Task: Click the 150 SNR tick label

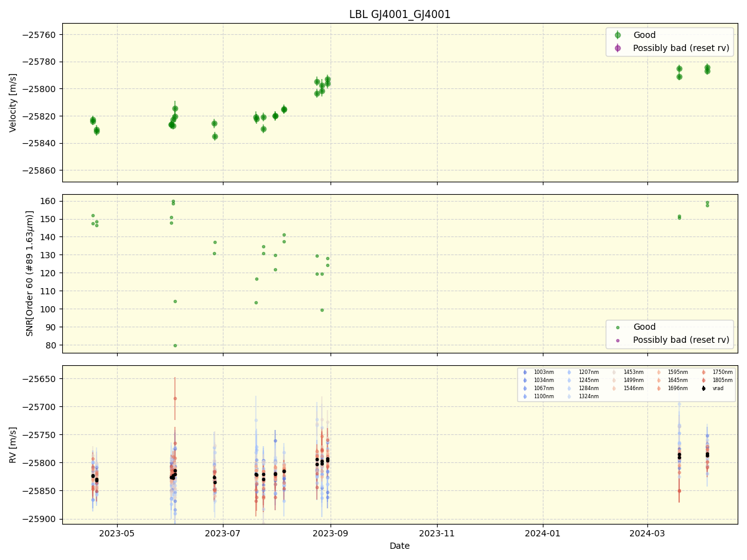Action: (49, 219)
